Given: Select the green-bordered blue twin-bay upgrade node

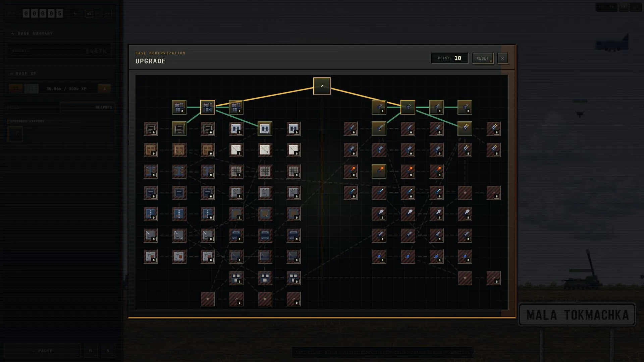Looking at the screenshot, I should point(265,129).
